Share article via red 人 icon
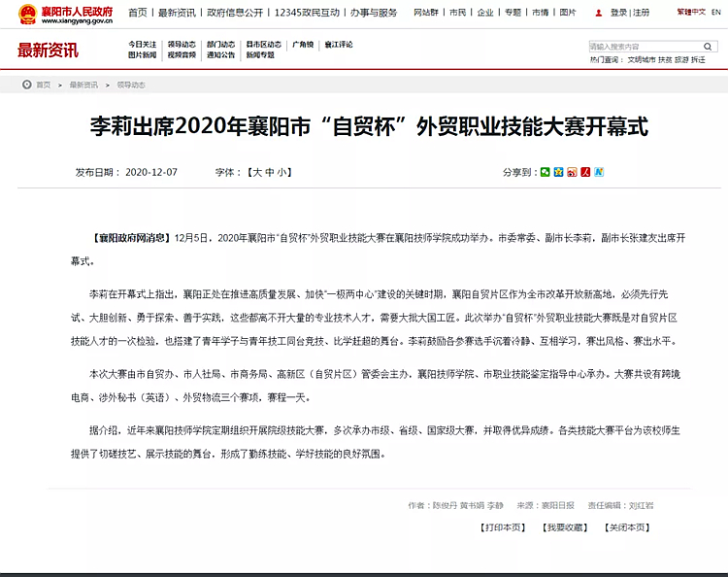 tap(585, 172)
